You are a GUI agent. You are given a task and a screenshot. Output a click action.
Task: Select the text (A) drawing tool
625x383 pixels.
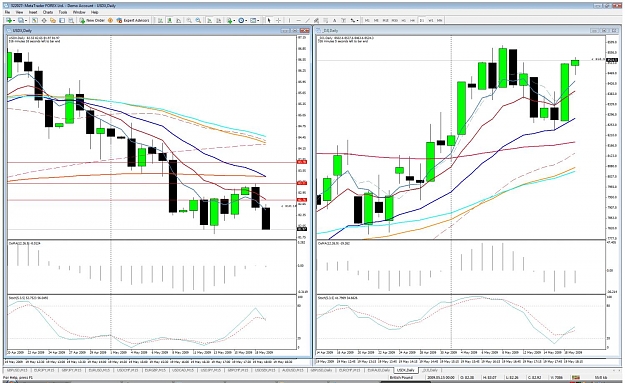(334, 20)
